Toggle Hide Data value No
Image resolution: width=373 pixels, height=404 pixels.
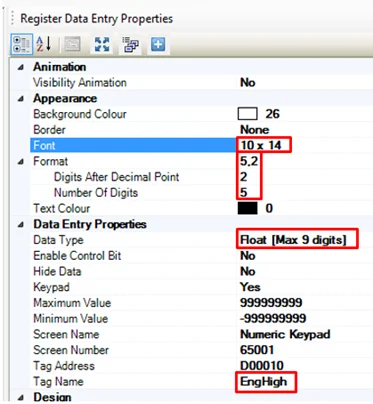coord(248,271)
